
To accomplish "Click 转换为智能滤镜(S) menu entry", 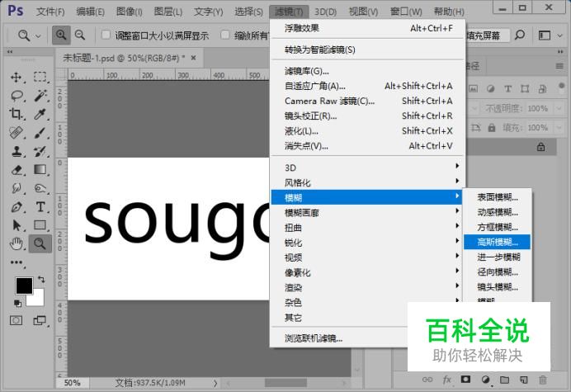I will point(367,50).
